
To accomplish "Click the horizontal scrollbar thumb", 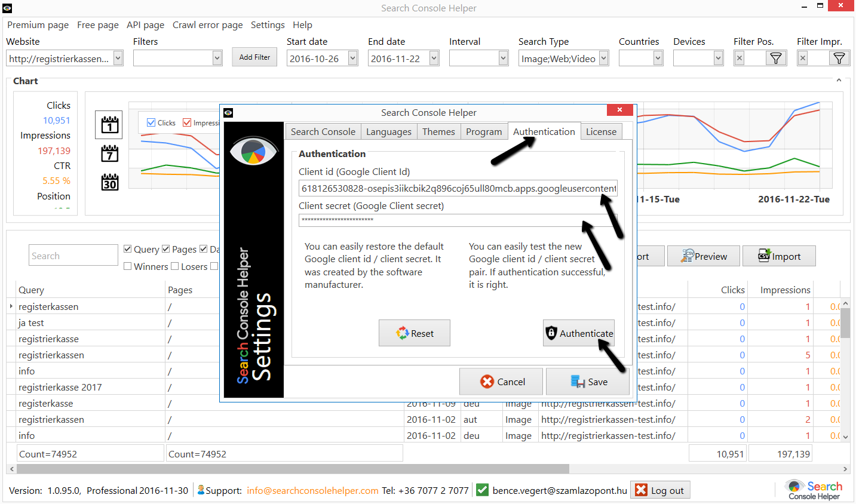I will pyautogui.click(x=293, y=469).
